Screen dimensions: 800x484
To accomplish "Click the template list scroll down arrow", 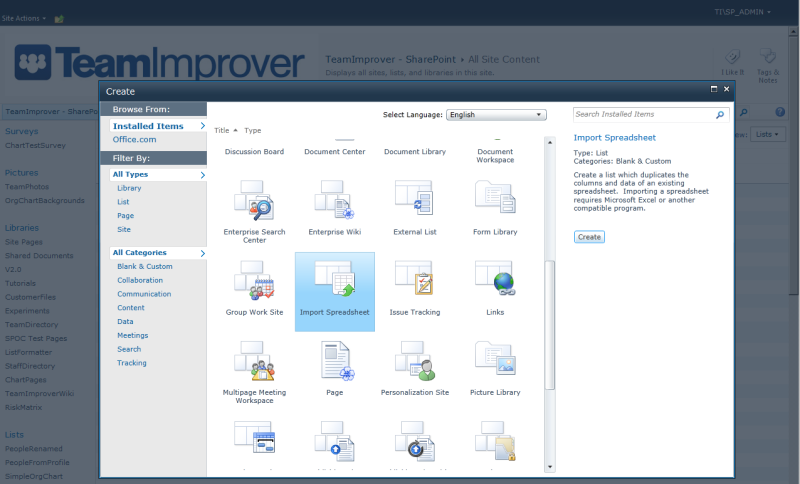I will [x=549, y=467].
